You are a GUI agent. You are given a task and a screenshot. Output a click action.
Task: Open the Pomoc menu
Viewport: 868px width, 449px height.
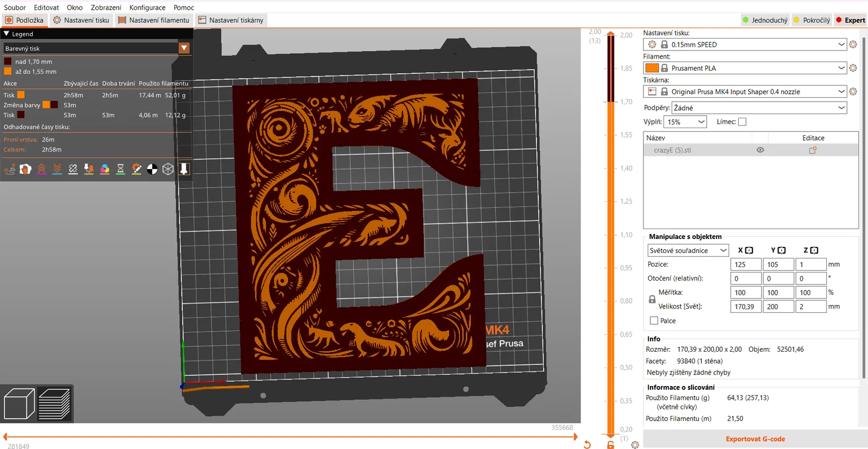184,8
